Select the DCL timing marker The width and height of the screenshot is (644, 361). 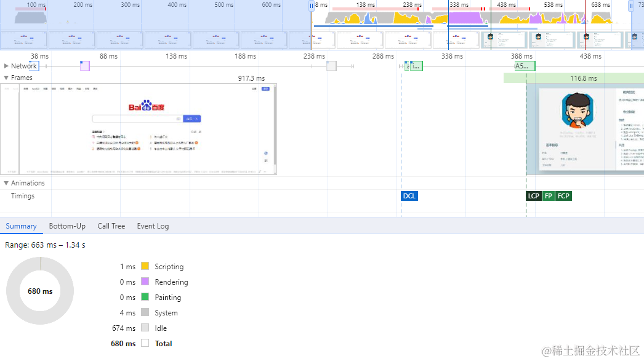(x=409, y=196)
